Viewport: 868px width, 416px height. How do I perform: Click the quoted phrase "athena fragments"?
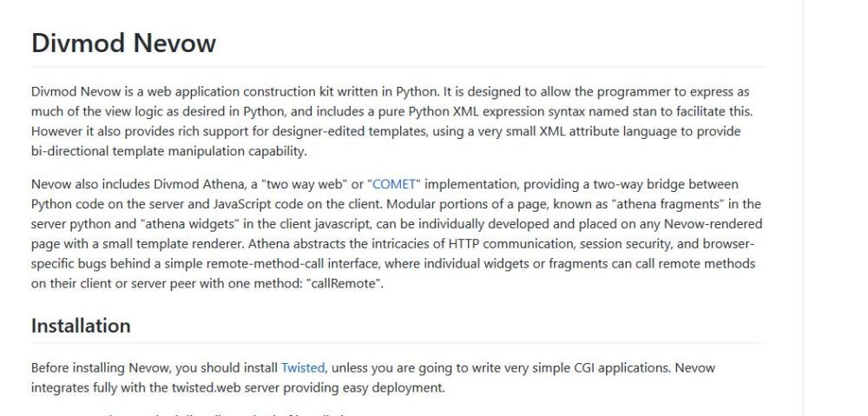[x=667, y=204]
